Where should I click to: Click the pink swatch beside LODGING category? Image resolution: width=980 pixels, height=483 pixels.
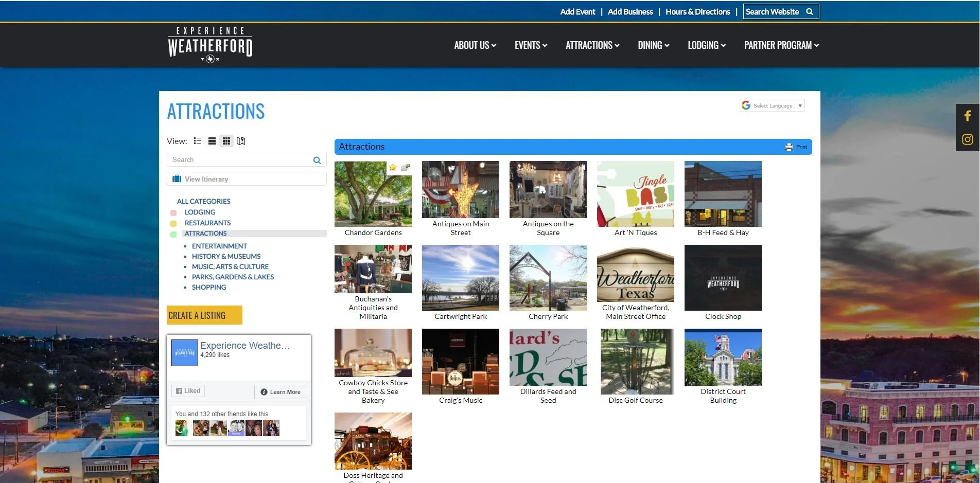[173, 212]
